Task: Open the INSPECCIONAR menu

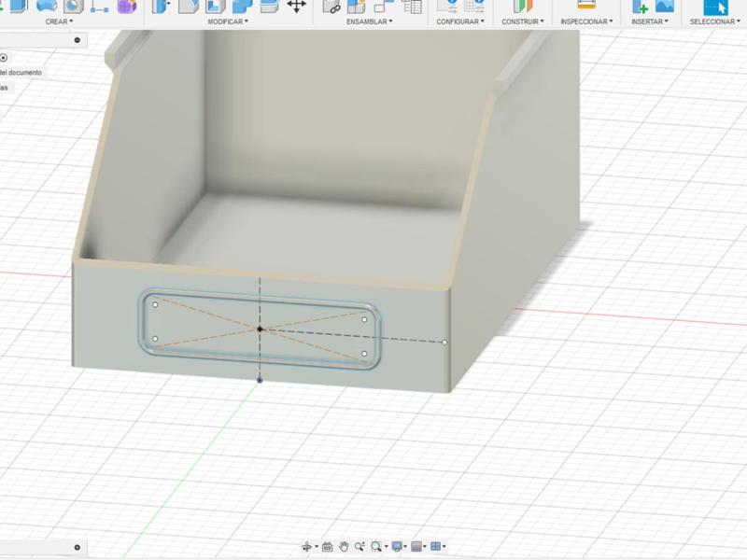Action: tap(586, 21)
